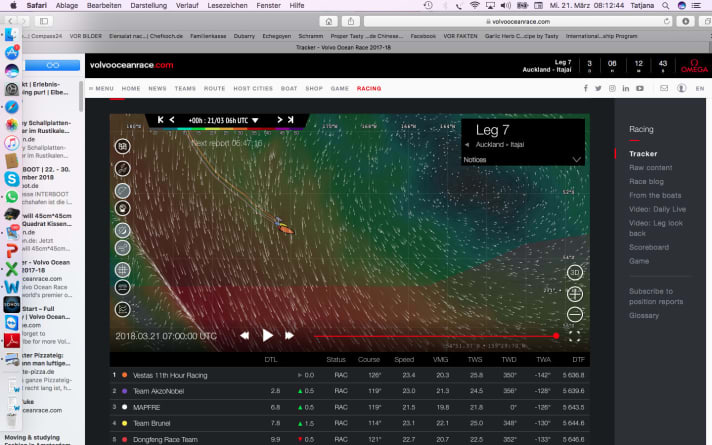The height and width of the screenshot is (445, 712).
Task: Click the rewind button in tracker playback
Action: coord(245,336)
